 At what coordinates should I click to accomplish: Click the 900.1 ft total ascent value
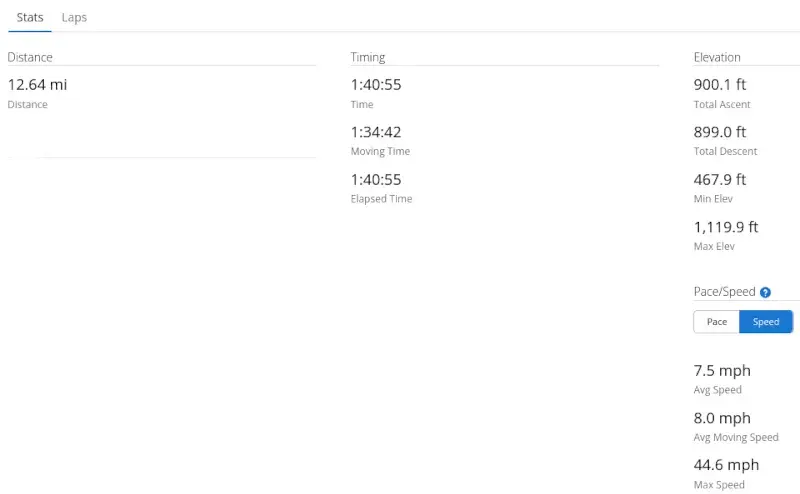pyautogui.click(x=719, y=84)
